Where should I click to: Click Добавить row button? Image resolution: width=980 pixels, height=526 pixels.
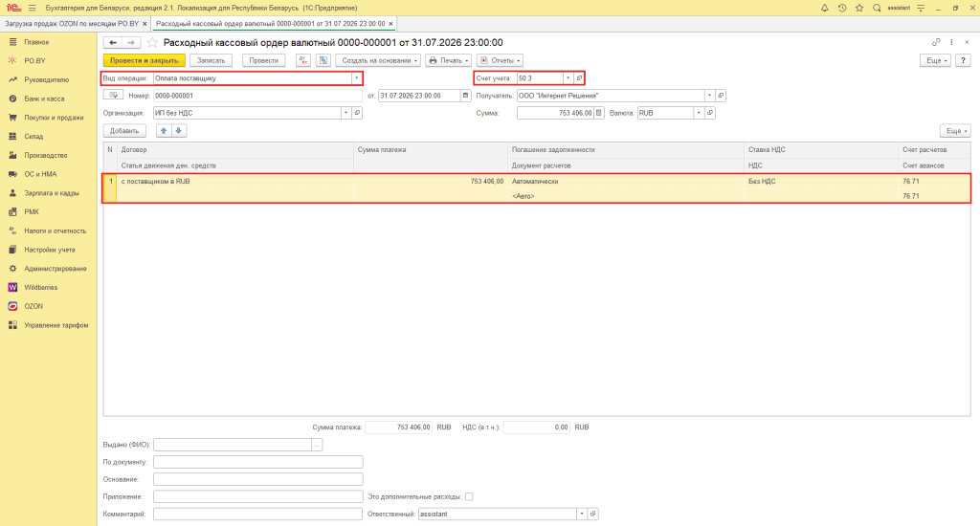click(124, 131)
